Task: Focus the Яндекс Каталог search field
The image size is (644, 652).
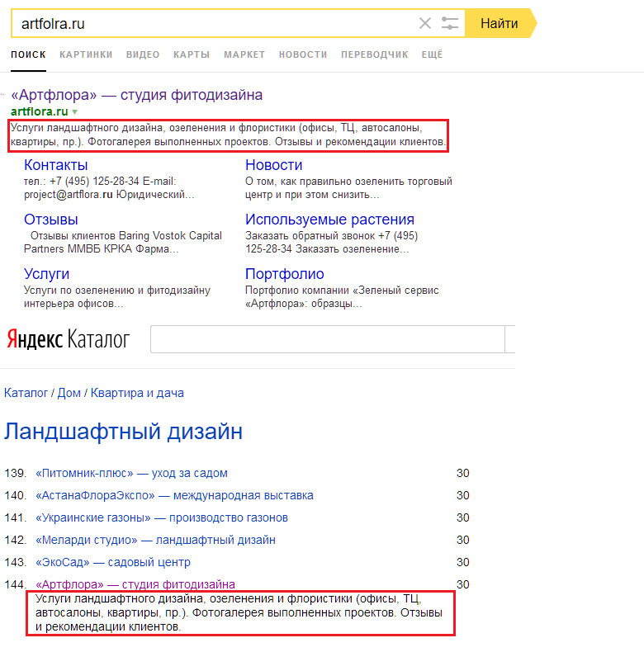Action: click(328, 339)
